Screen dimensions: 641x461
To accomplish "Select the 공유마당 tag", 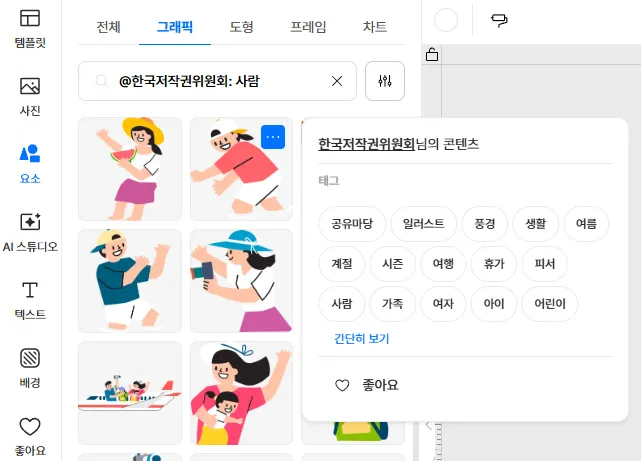I will 352,224.
